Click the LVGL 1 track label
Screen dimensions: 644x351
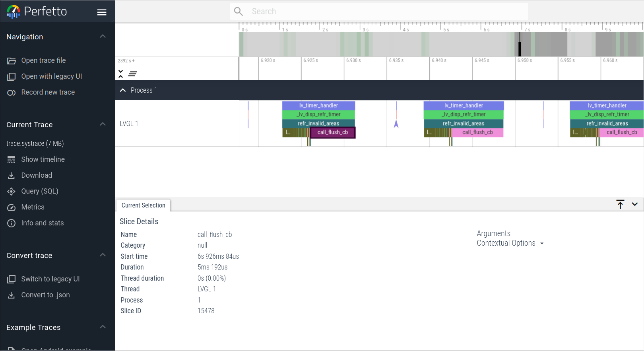coord(129,124)
